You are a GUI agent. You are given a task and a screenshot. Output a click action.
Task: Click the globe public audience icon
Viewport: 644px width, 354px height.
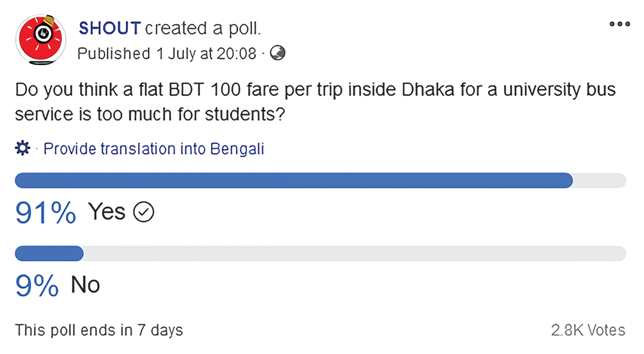[x=277, y=53]
